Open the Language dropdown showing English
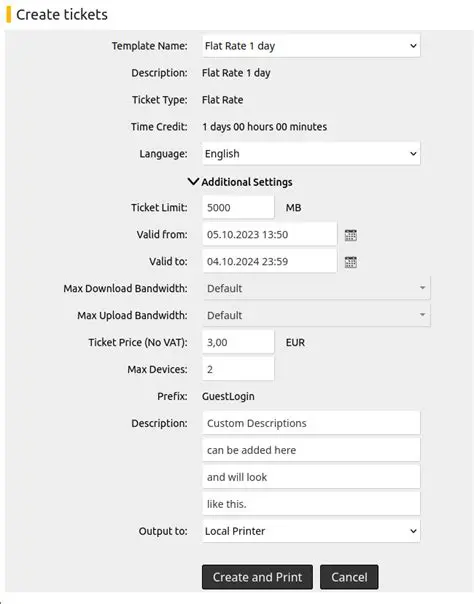Viewport: 474px width, 604px height. (x=311, y=154)
